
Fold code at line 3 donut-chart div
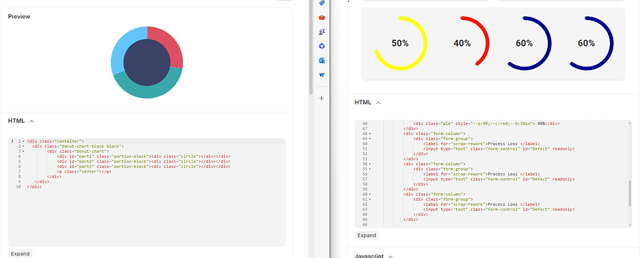[x=23, y=151]
